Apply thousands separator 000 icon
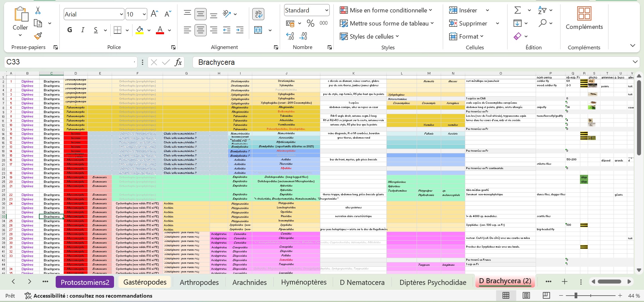 (x=324, y=23)
